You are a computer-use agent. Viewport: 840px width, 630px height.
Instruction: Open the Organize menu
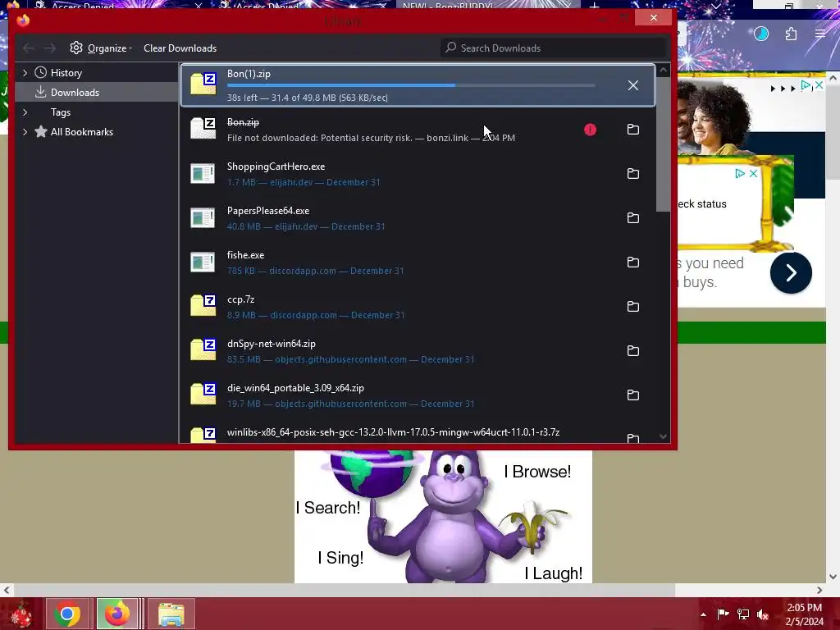101,48
